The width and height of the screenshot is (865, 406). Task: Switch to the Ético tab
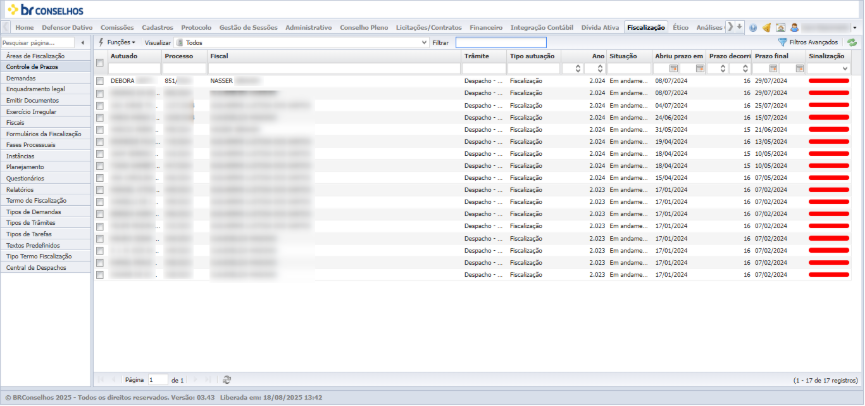681,27
